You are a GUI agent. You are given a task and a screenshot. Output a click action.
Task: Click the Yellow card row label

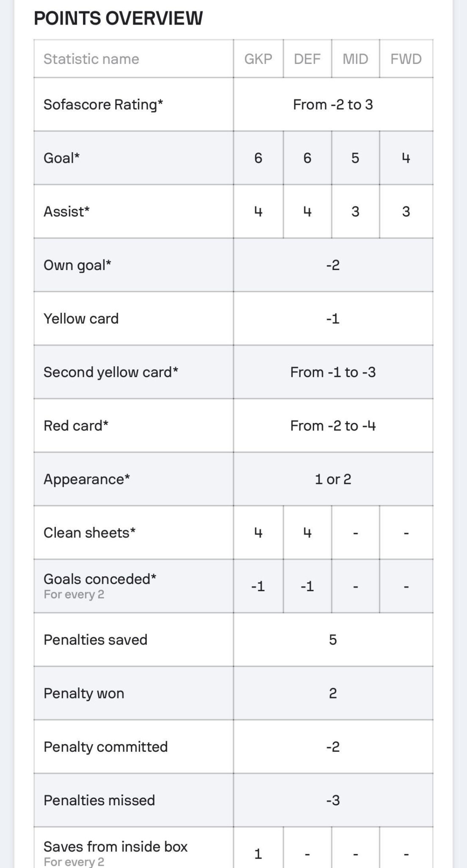pyautogui.click(x=81, y=319)
